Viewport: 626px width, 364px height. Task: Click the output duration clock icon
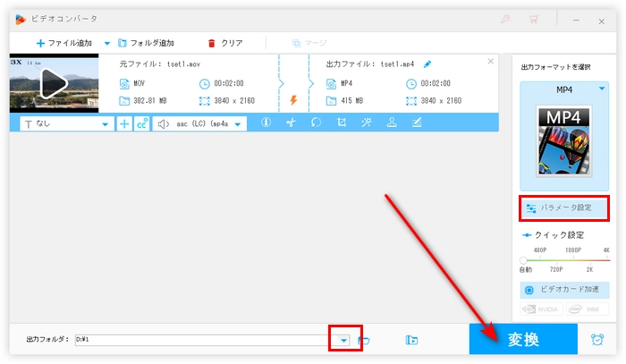click(x=411, y=83)
